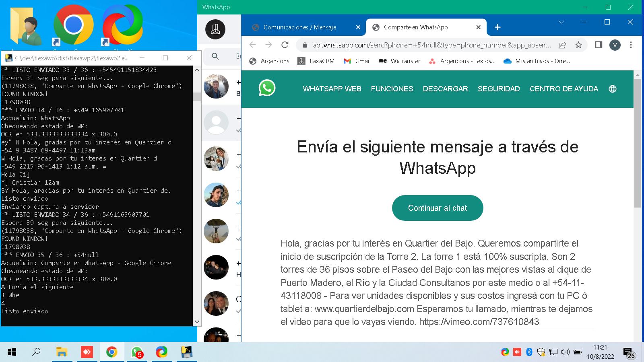Click WhatsApp desktop search magnifier
Image resolution: width=644 pixels, height=362 pixels.
[x=215, y=56]
